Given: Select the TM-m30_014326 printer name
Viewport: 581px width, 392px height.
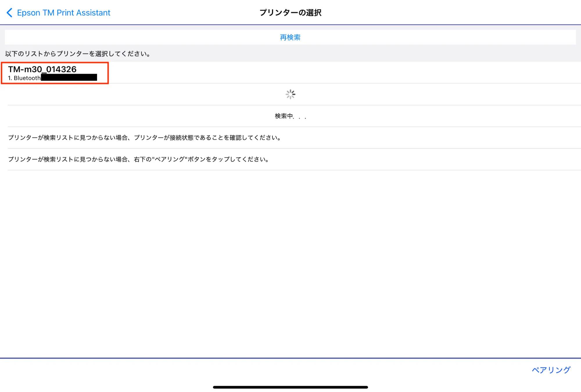Looking at the screenshot, I should 42,69.
